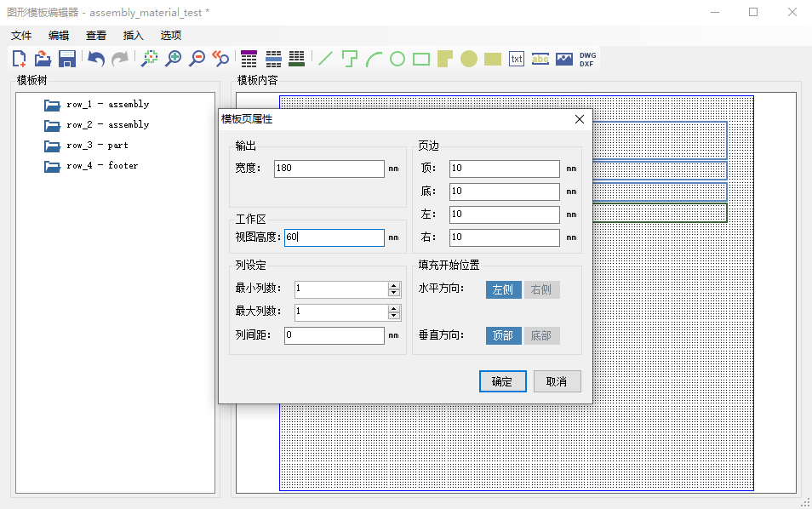This screenshot has width=812, height=509.
Task: Decrease 最大列数 with down arrow
Action: coord(394,316)
